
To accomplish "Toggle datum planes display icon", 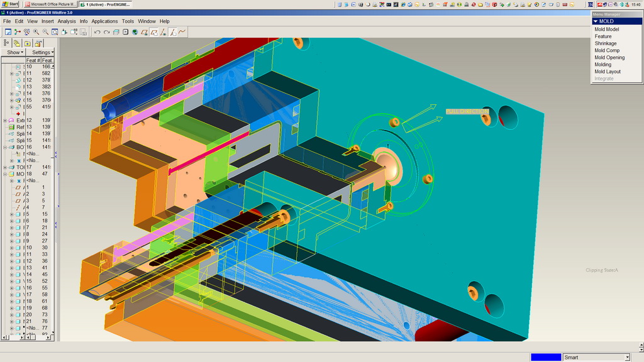I will click(144, 32).
